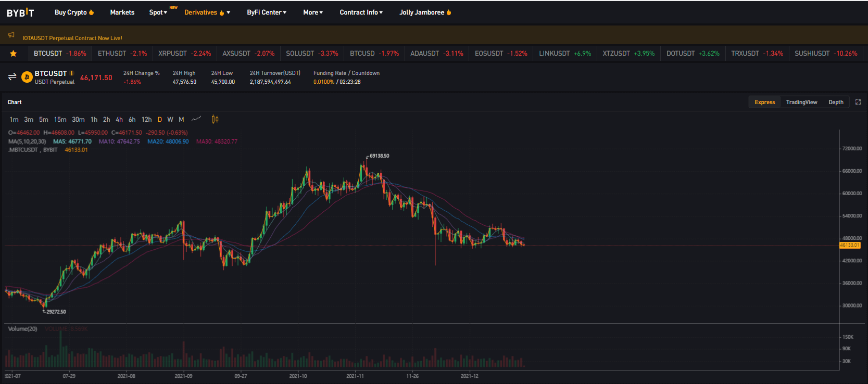The width and height of the screenshot is (868, 384).
Task: Set chart interval to 1m
Action: pos(14,120)
